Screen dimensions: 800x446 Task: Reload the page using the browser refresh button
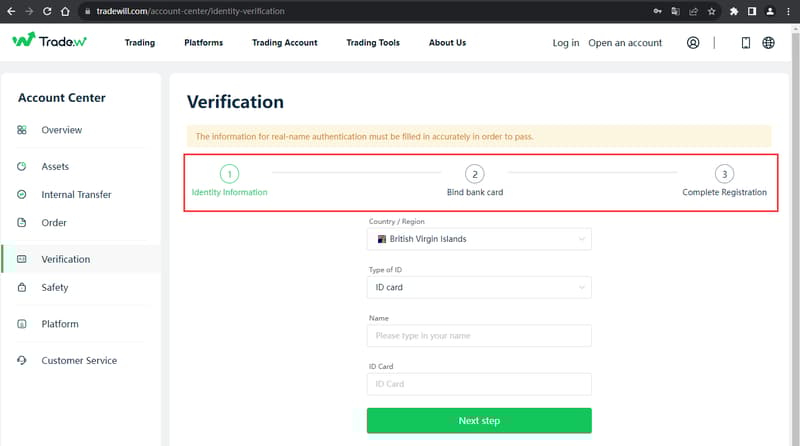[47, 11]
